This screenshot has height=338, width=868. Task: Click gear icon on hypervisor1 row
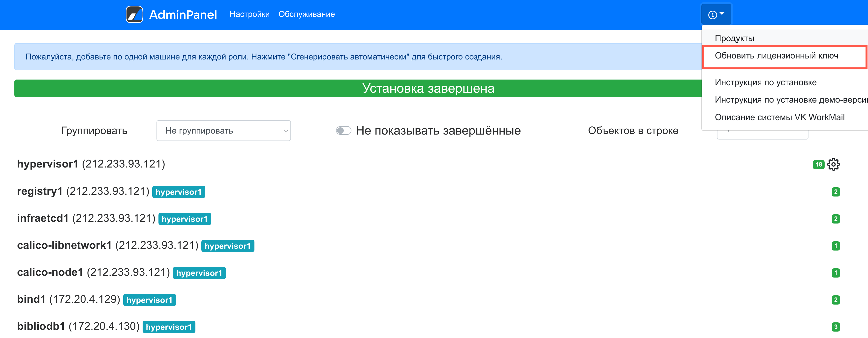coord(833,165)
